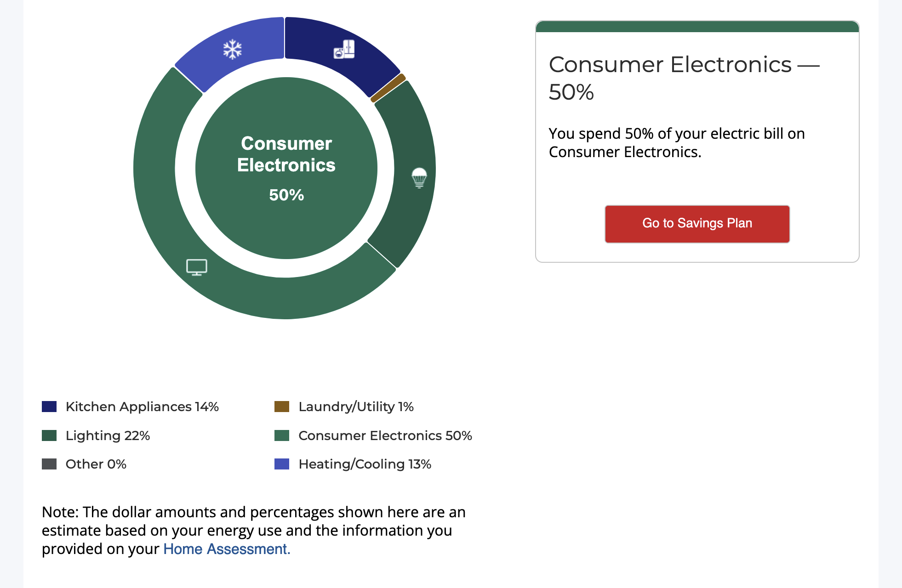
Task: Click the snowflake Heating/Cooling icon
Action: click(x=233, y=49)
